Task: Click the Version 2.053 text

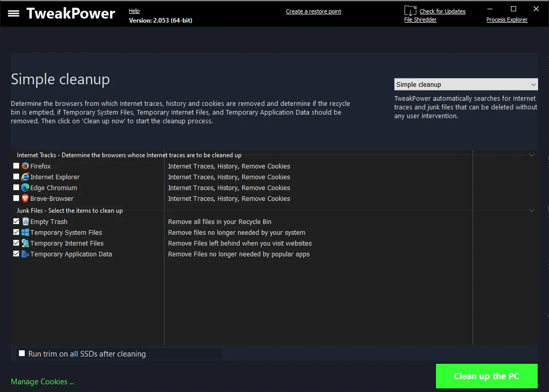Action: point(160,21)
